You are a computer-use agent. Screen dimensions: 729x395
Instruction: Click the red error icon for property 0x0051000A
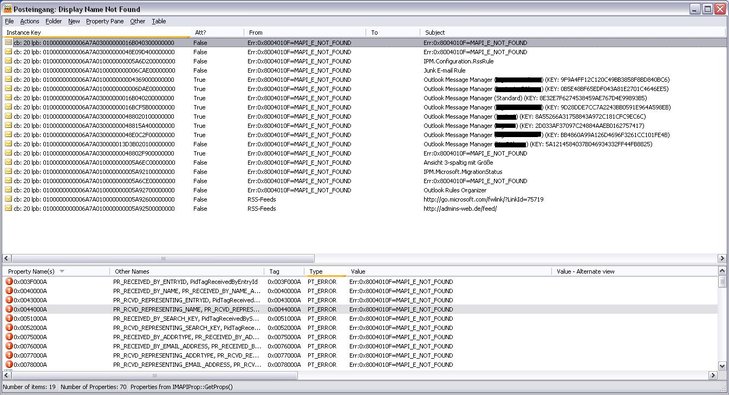coord(9,319)
